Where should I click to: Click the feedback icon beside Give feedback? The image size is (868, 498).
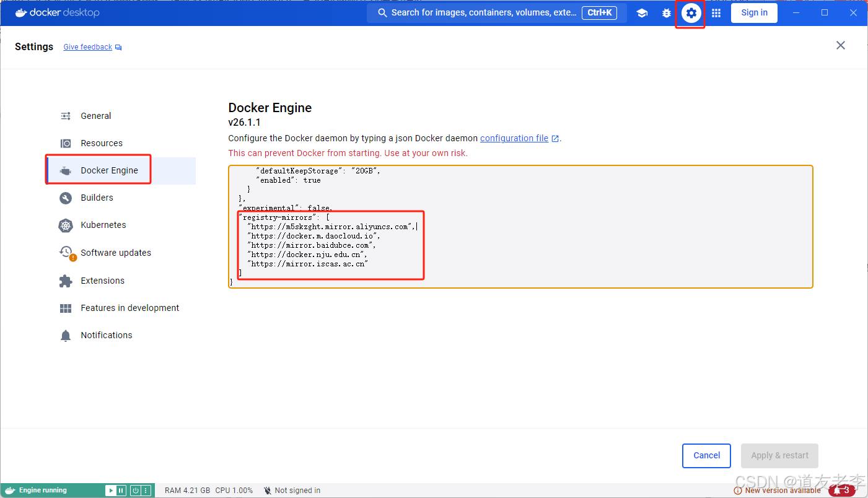(x=118, y=47)
